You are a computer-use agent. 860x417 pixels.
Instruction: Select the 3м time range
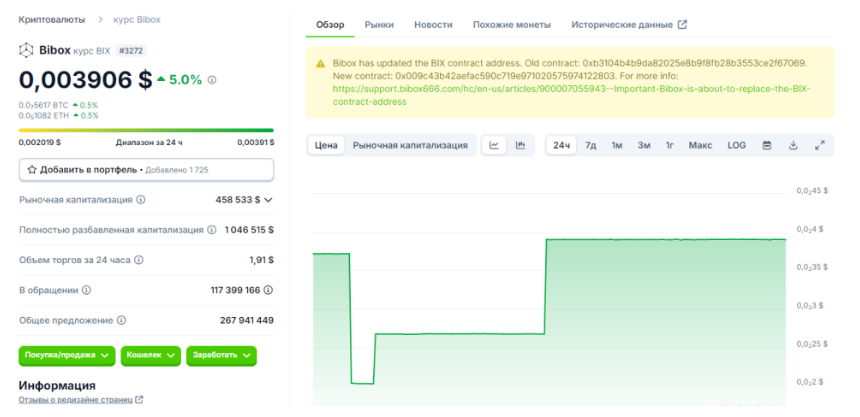(x=644, y=145)
